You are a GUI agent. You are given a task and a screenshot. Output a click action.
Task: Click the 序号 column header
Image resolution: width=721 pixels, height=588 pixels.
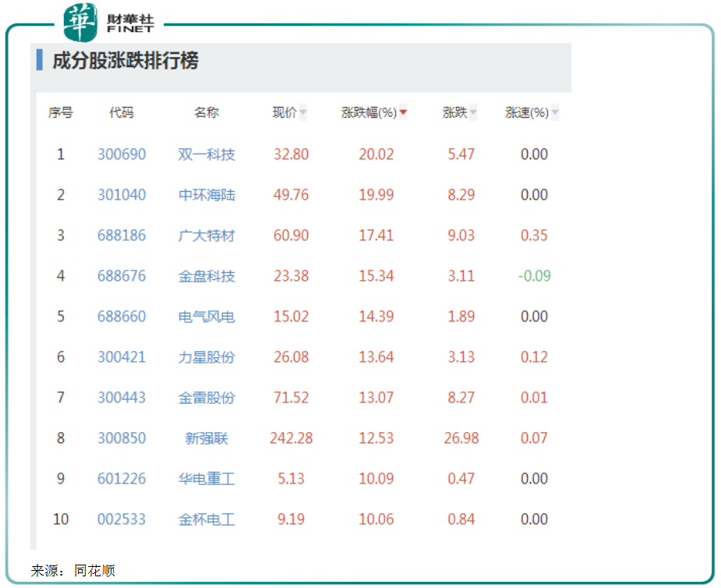[61, 112]
